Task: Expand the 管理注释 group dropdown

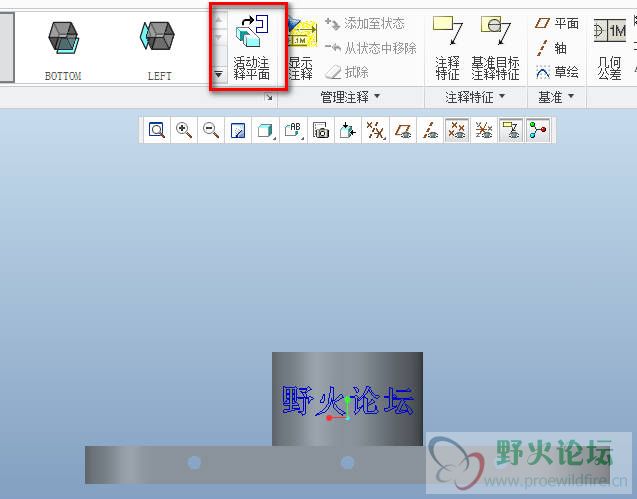Action: (350, 97)
